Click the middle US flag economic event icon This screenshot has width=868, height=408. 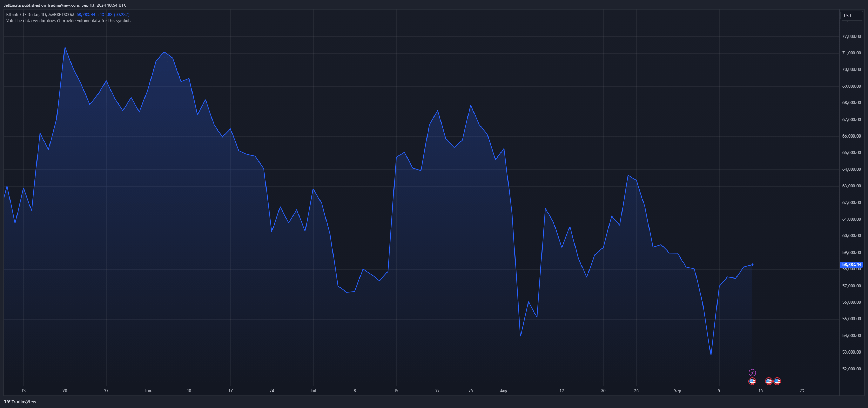click(769, 381)
